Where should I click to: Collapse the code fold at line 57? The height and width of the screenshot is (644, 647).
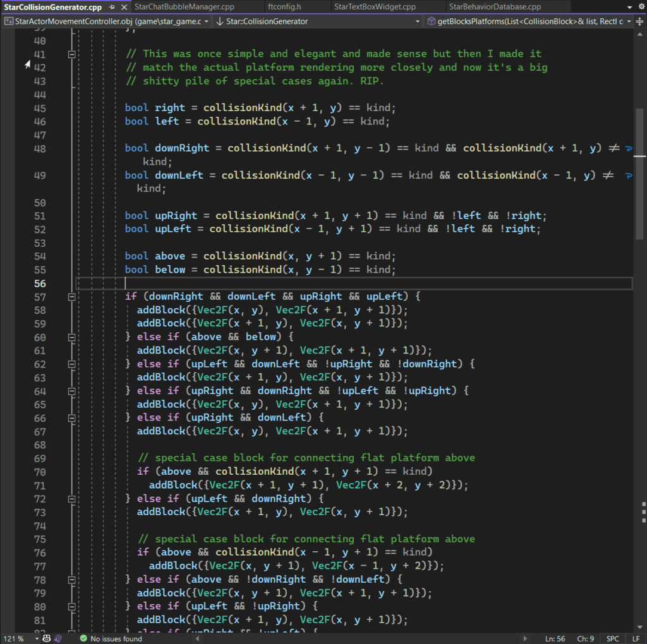(71, 296)
